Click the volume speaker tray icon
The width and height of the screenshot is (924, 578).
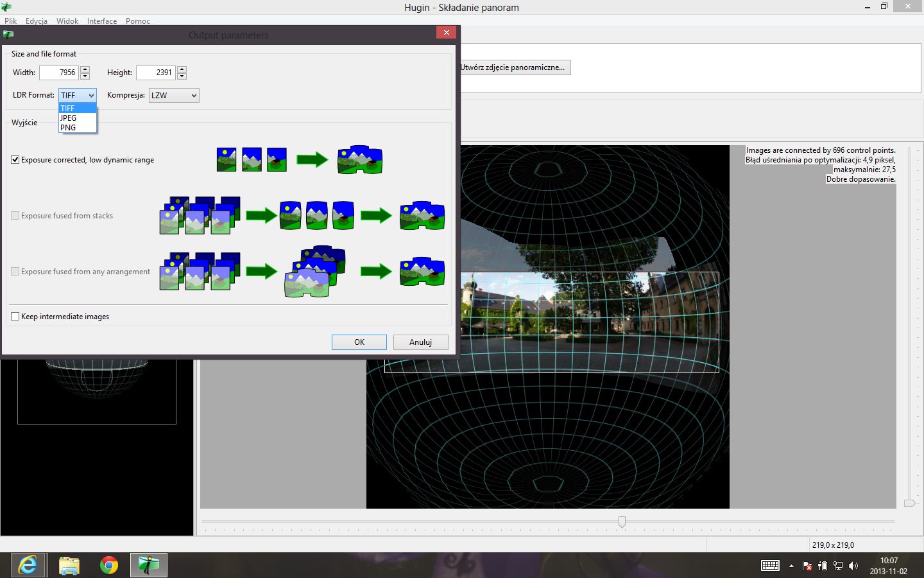[x=853, y=566]
